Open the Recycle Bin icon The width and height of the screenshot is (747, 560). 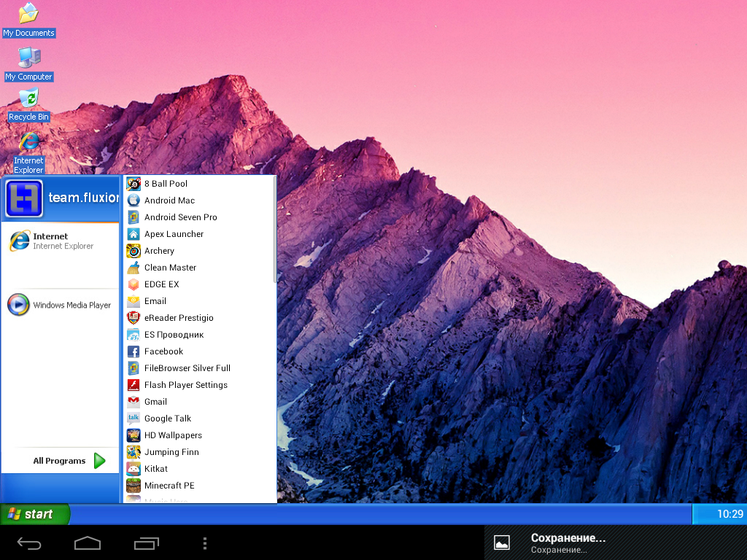click(28, 105)
